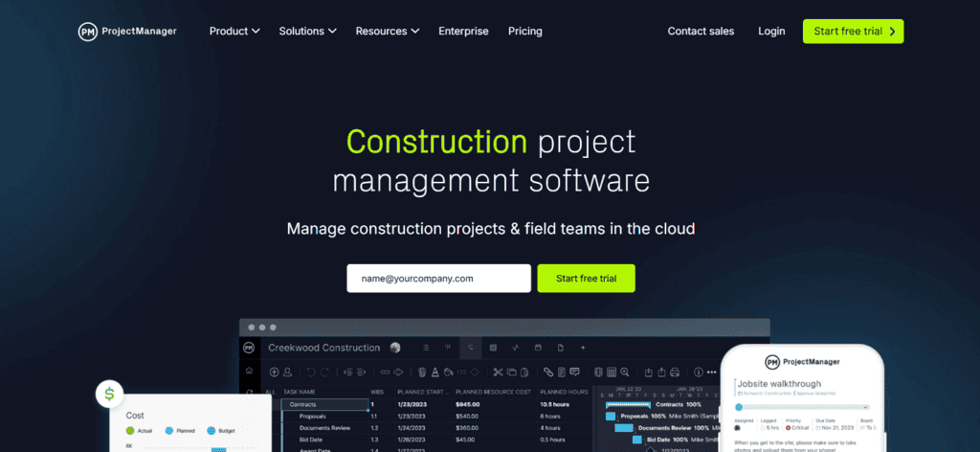Click the info circle icon
The height and width of the screenshot is (452, 980).
[699, 372]
